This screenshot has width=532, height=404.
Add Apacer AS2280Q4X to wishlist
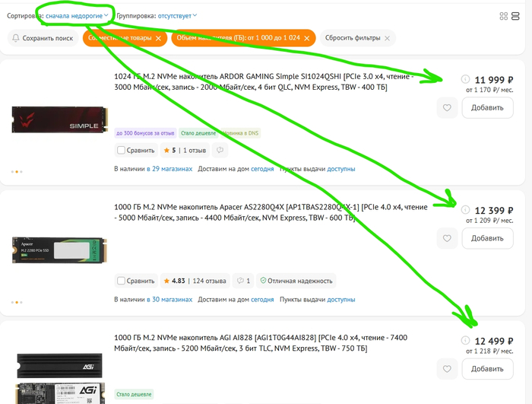point(447,238)
